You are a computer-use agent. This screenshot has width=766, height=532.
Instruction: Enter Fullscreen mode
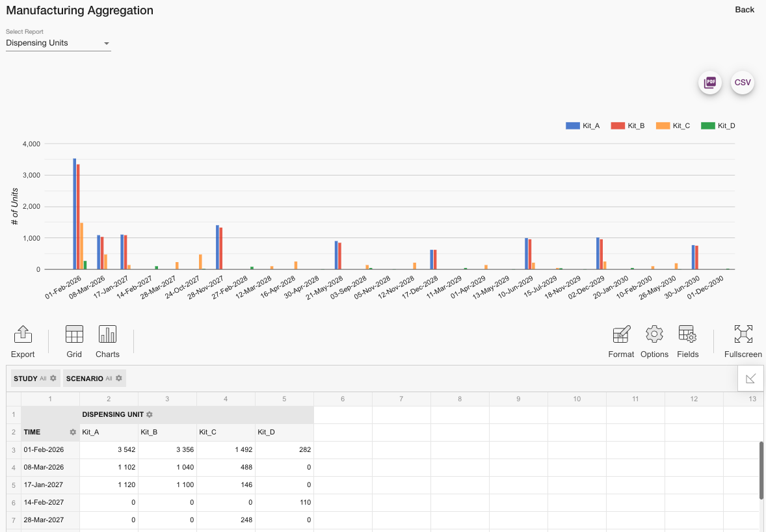tap(743, 341)
